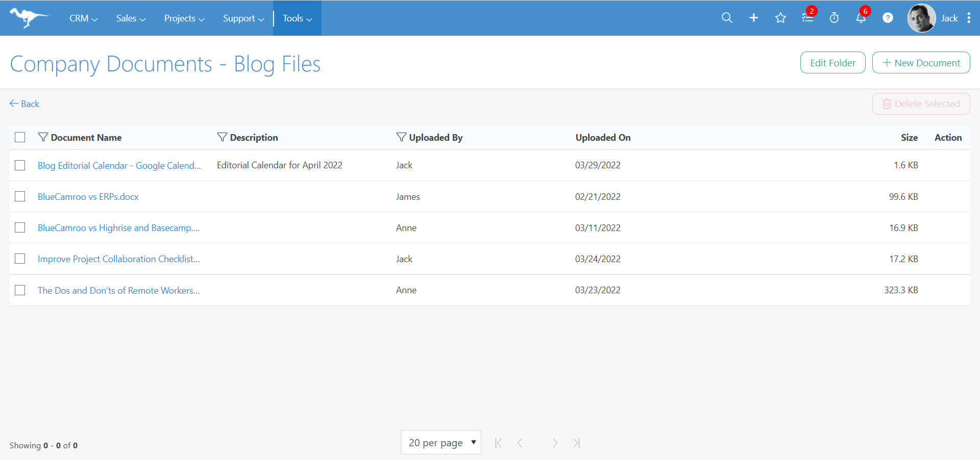This screenshot has height=460, width=980.
Task: Check the BlueCamroo vs ERPs.docx row checkbox
Action: tap(20, 196)
